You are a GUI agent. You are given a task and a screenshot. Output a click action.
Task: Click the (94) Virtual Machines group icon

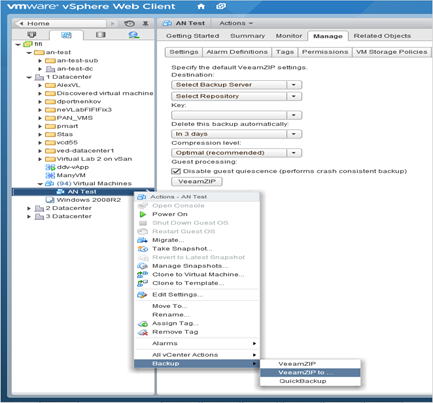click(x=49, y=184)
